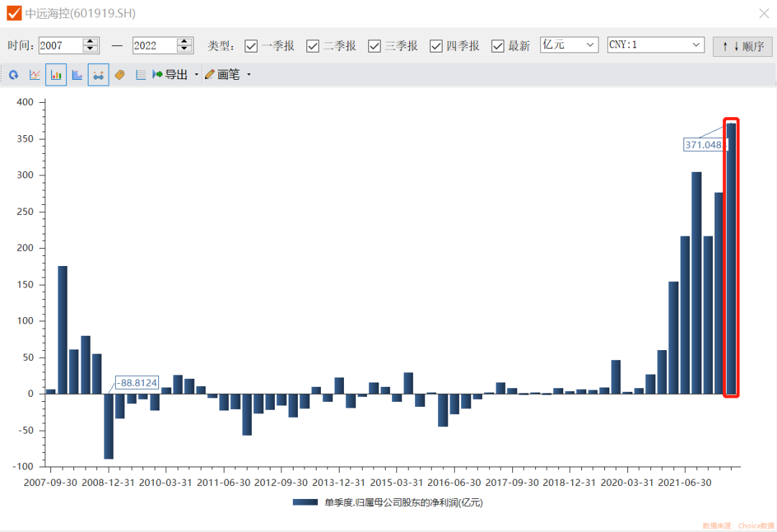Expand the 画笔 brush options arrow
The image size is (777, 532).
pos(249,75)
